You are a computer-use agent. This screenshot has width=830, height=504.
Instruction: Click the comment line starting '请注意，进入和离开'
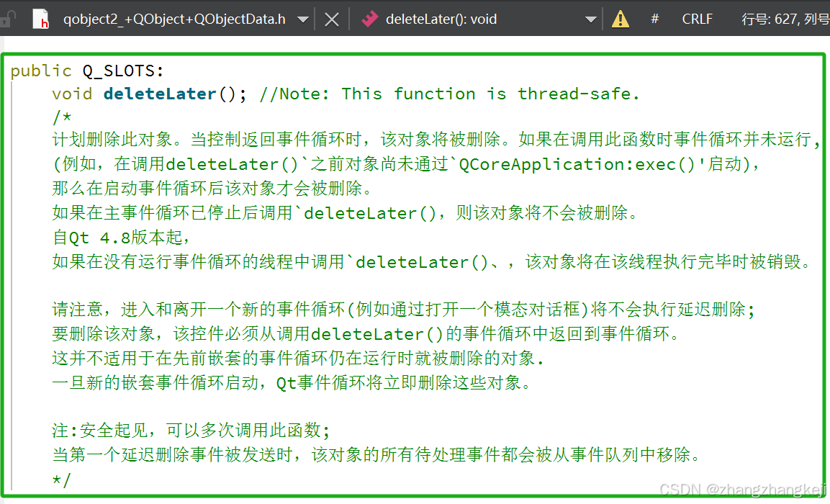pos(403,309)
